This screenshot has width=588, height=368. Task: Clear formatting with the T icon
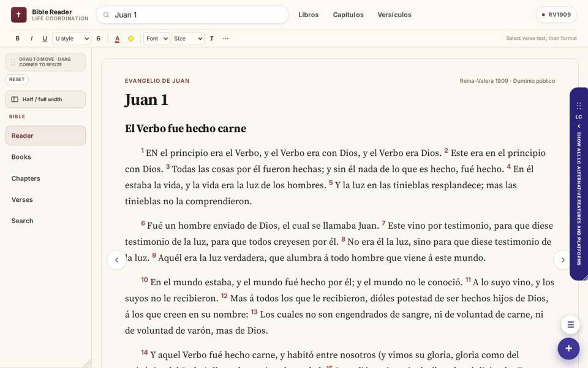click(x=211, y=38)
